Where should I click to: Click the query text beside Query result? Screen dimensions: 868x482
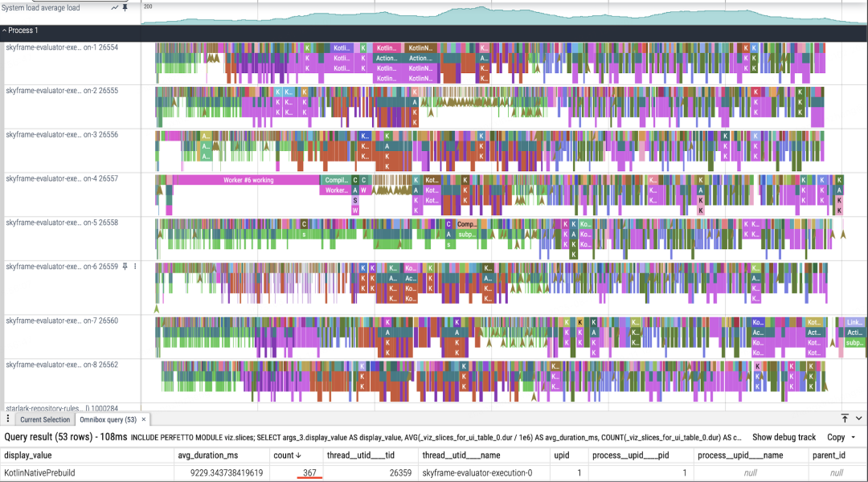[x=436, y=438]
